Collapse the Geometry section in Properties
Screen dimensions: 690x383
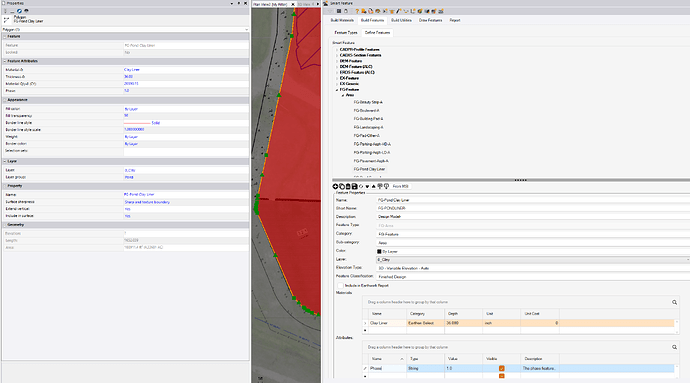5,225
